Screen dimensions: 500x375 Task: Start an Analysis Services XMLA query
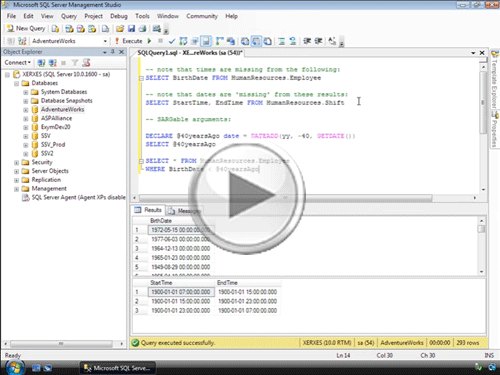point(92,29)
